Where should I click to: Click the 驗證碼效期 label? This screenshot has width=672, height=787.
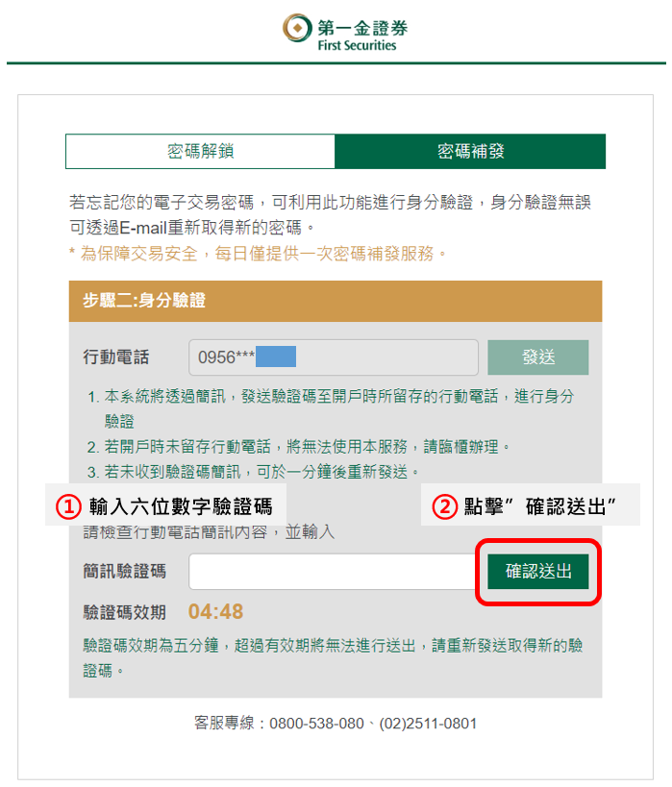[125, 612]
